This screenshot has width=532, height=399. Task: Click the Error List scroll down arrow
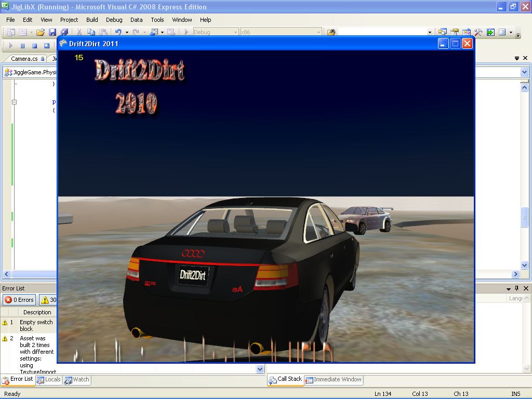pyautogui.click(x=260, y=369)
